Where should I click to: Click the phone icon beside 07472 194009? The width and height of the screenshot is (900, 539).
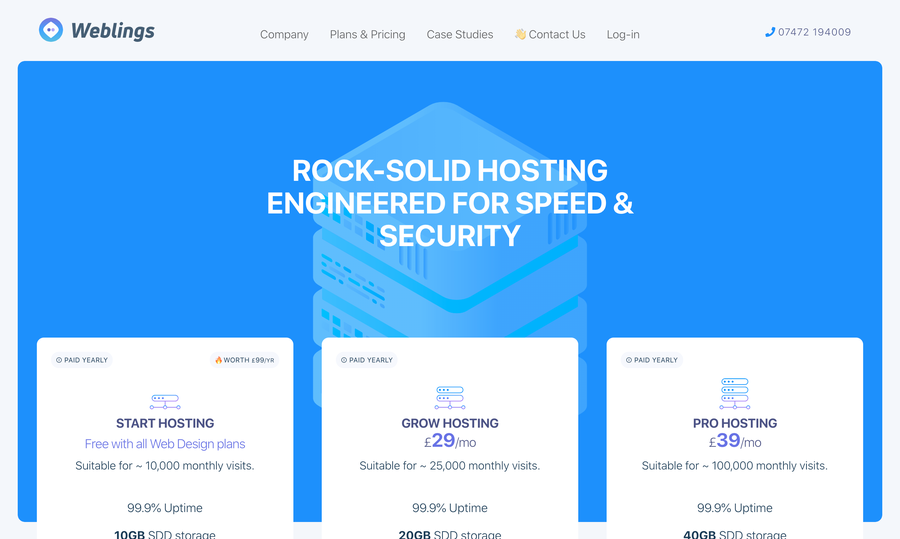point(770,32)
